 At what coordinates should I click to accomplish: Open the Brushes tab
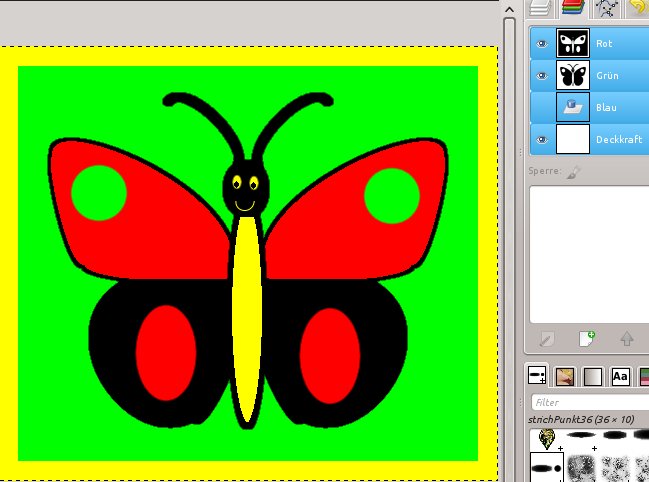pyautogui.click(x=537, y=376)
